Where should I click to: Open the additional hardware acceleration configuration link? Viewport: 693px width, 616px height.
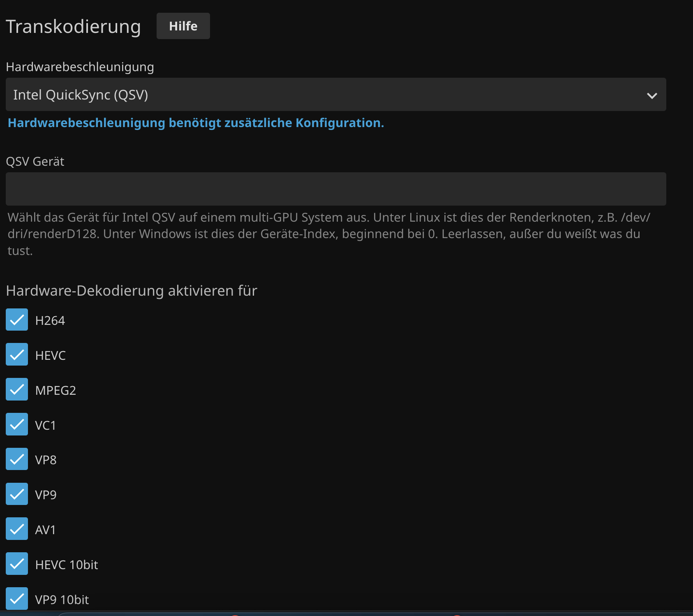(196, 123)
